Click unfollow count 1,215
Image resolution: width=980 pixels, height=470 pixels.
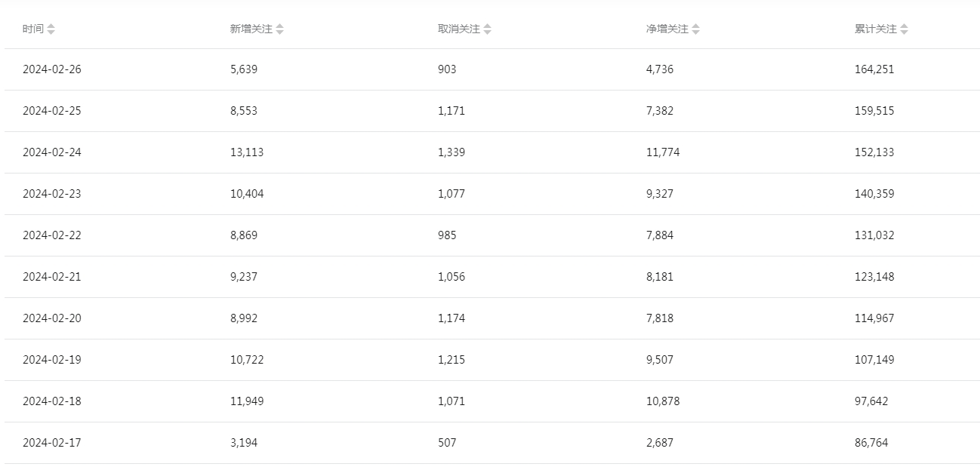click(451, 360)
